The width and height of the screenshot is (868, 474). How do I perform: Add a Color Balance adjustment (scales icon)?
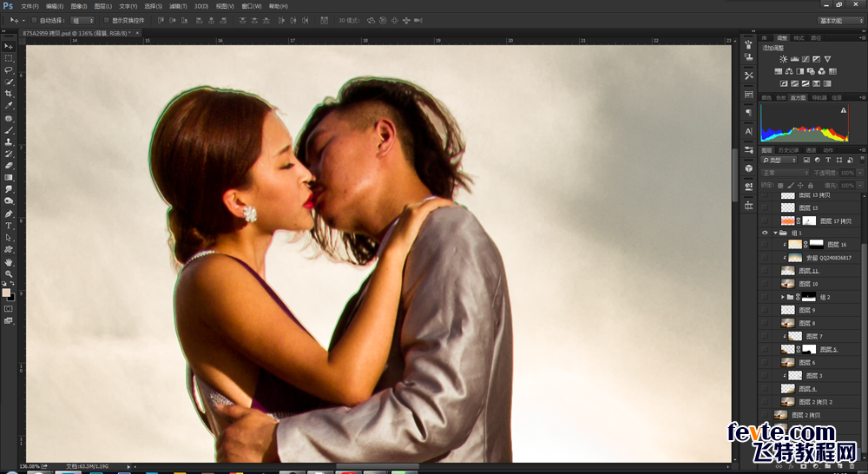click(789, 71)
